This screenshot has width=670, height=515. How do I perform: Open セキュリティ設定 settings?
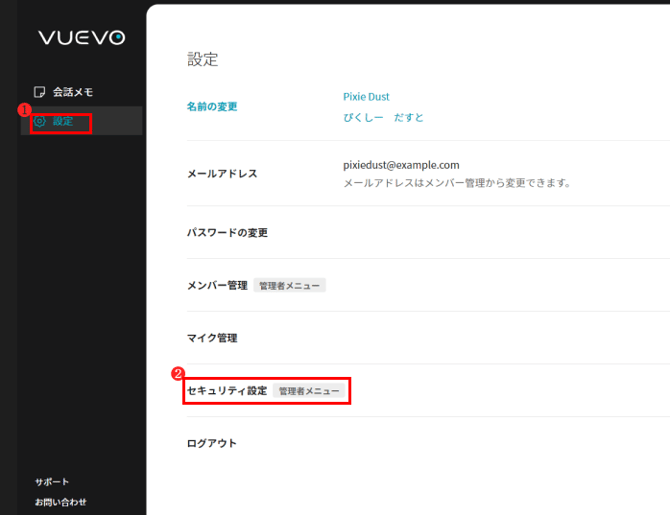tap(227, 391)
